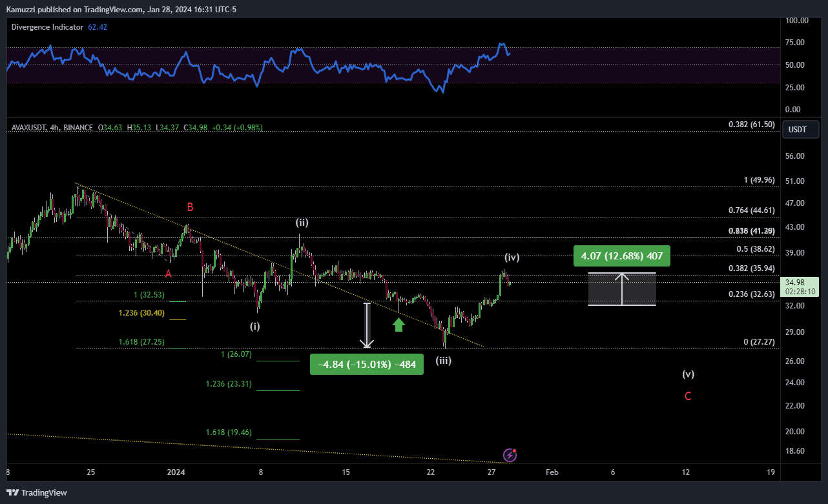Select the Fibonacci label 0.764 (44.61)
Screen dimensions: 828x504
pos(751,210)
